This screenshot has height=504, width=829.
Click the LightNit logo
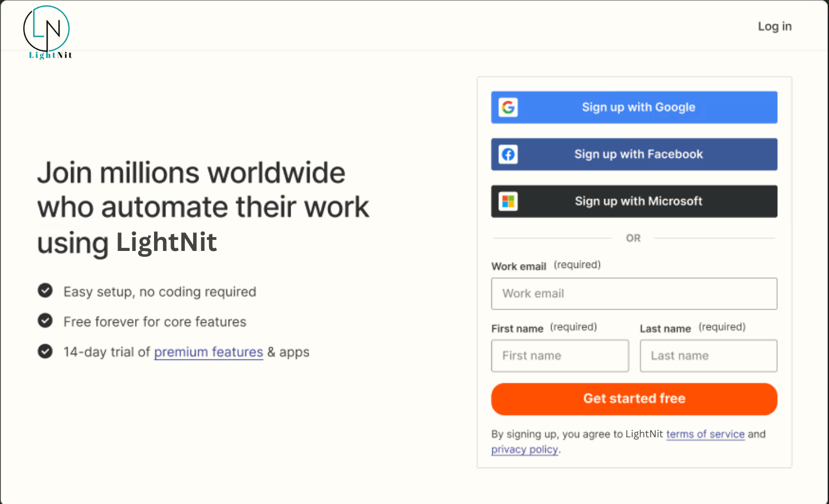pos(47,33)
